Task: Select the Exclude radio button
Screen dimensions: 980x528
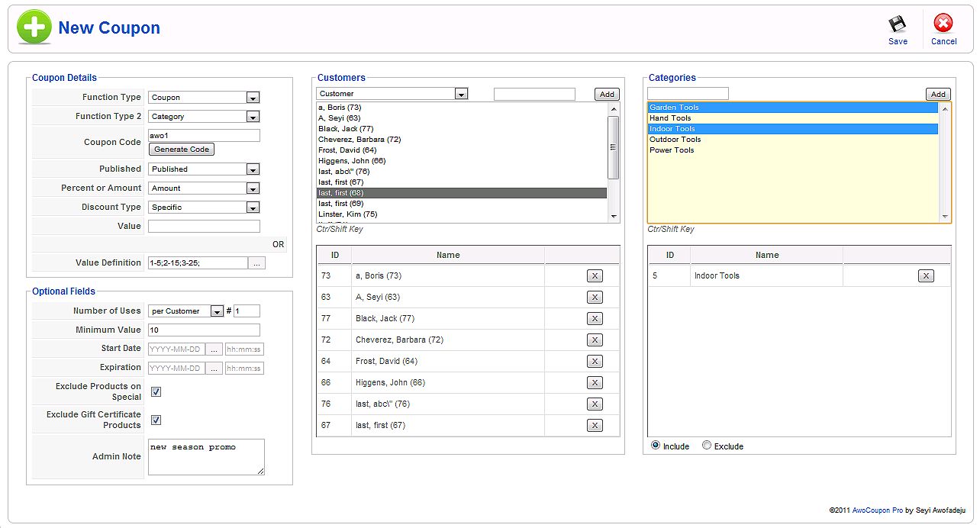Action: point(707,446)
